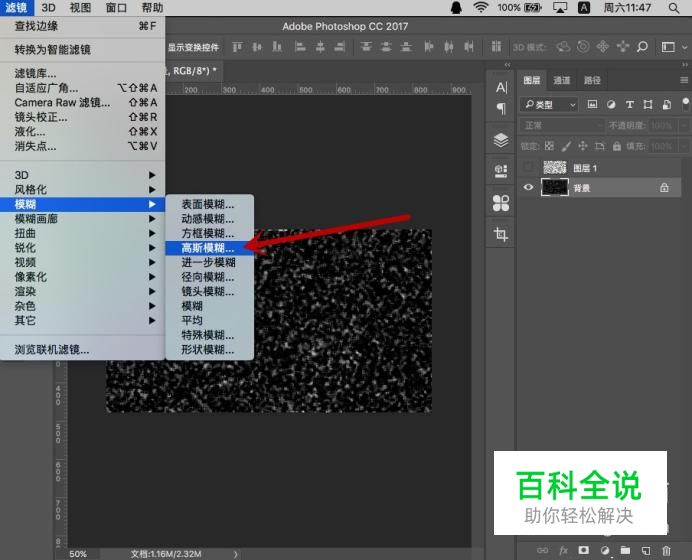692x560 pixels.
Task: Expand the status bar document info arrow
Action: click(236, 554)
